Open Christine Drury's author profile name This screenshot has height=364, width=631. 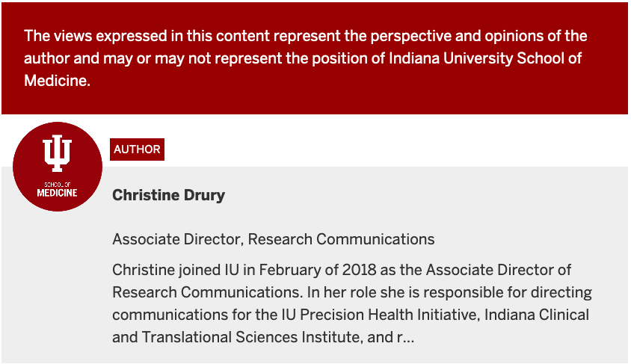(168, 196)
